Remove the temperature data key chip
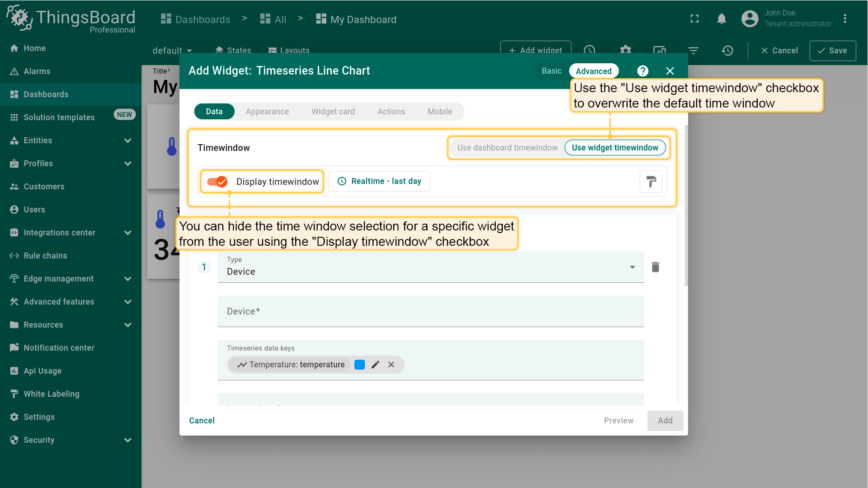 (392, 365)
